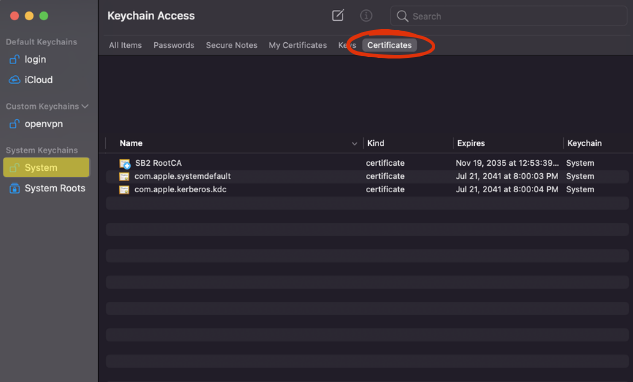Image resolution: width=633 pixels, height=382 pixels.
Task: Click the Keychain Access window title
Action: (x=151, y=16)
